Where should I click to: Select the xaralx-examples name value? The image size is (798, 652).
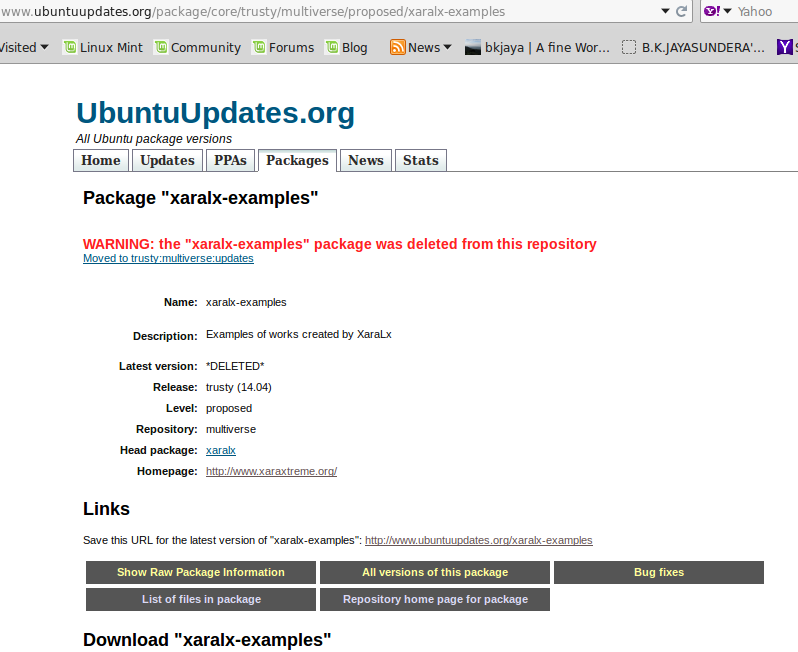click(x=246, y=302)
